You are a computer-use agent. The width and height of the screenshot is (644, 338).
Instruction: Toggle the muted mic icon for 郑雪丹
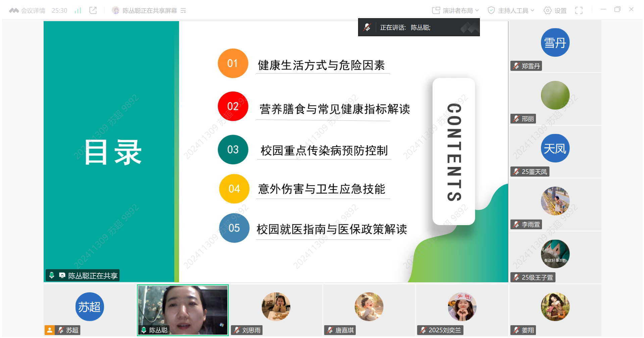click(516, 66)
